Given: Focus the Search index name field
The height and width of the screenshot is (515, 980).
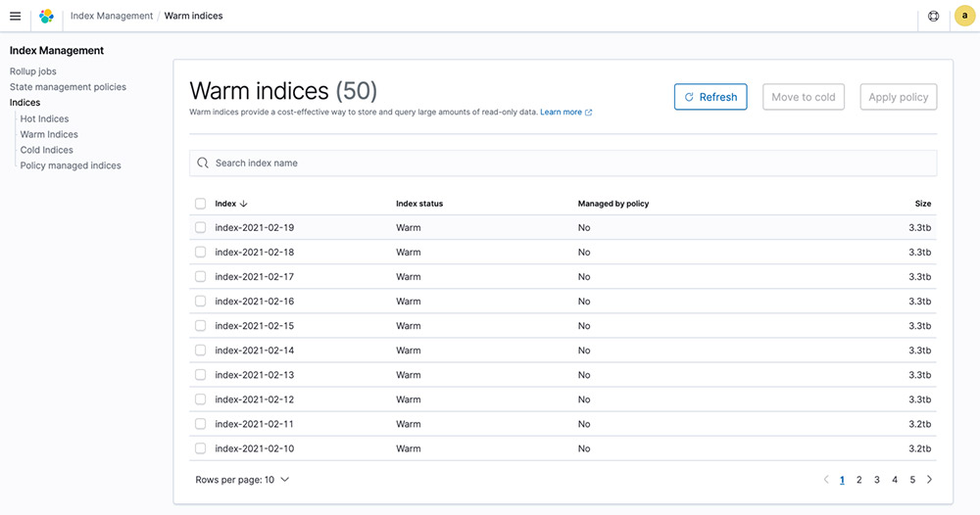Looking at the screenshot, I should tap(563, 163).
